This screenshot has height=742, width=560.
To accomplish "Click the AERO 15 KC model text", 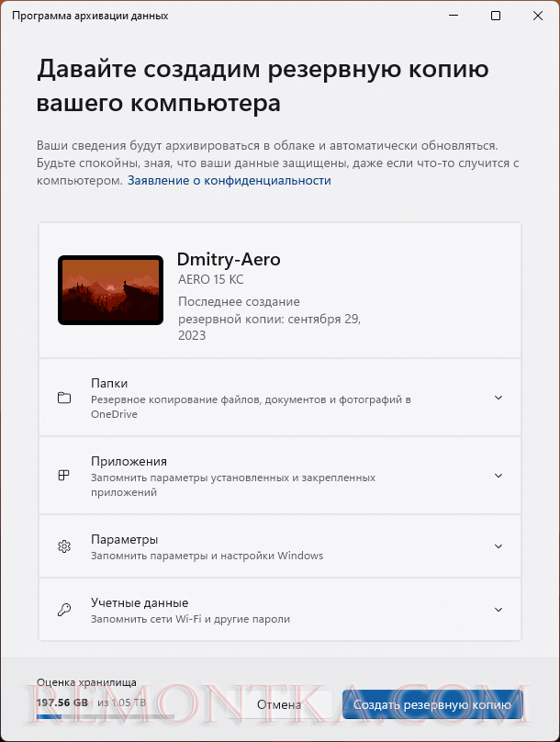I will click(211, 279).
